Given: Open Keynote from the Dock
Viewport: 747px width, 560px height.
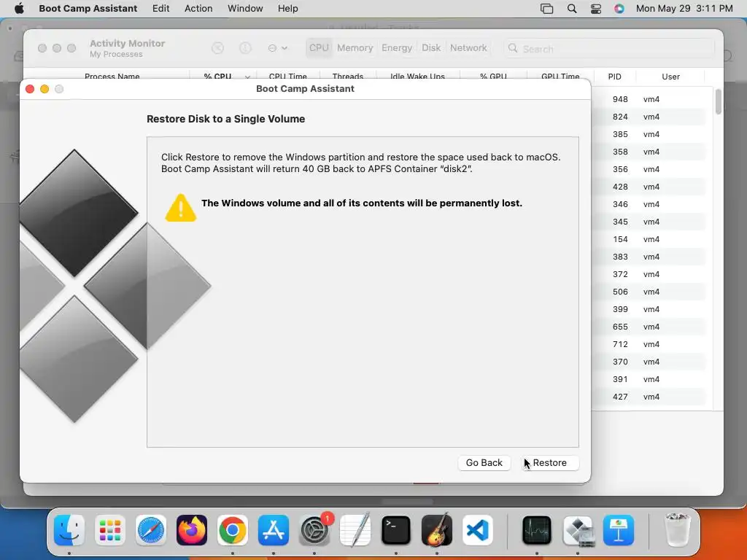Looking at the screenshot, I should click(619, 530).
